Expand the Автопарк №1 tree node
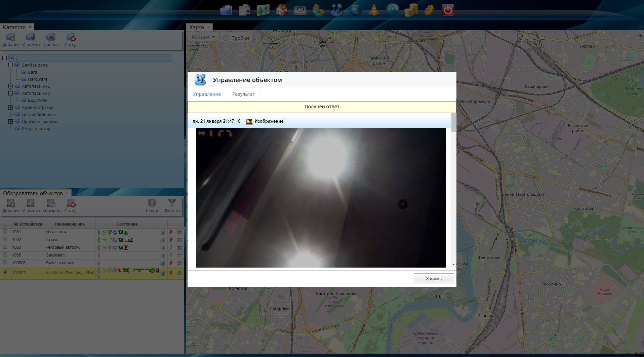Image resolution: width=644 pixels, height=357 pixels. 10,86
